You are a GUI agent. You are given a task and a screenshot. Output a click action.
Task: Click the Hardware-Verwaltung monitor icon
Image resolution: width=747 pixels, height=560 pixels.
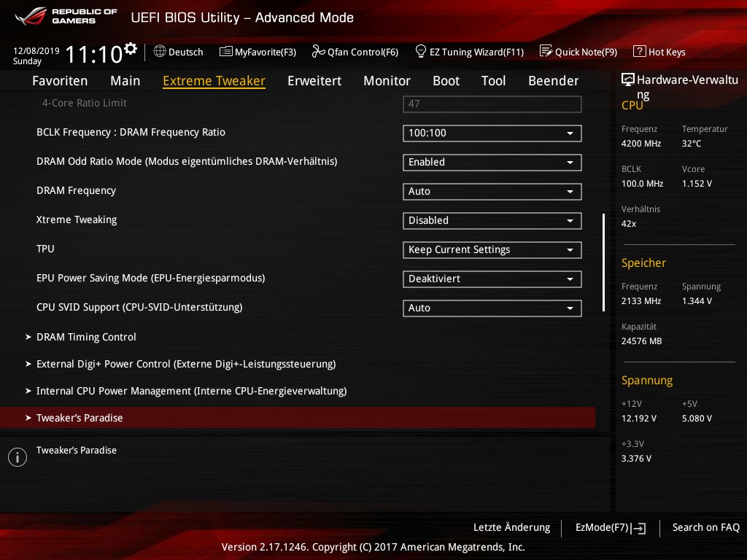click(x=628, y=79)
